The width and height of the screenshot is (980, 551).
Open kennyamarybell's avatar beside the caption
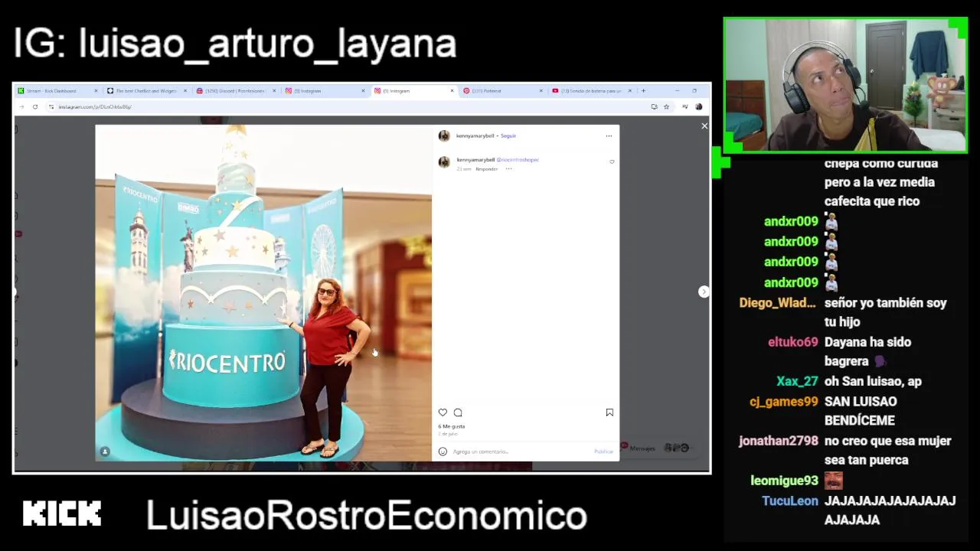click(443, 162)
